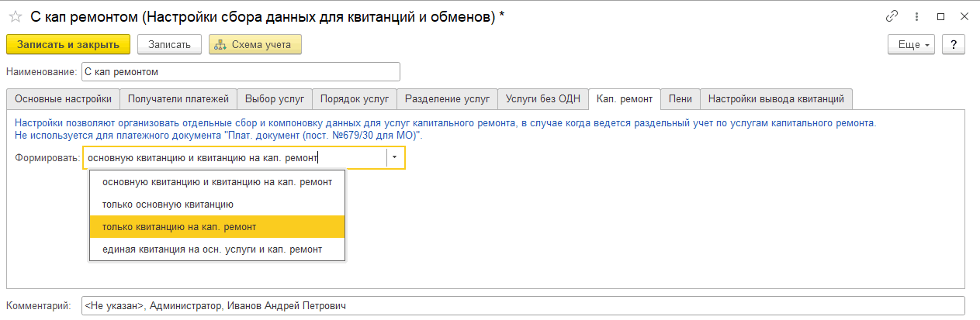The width and height of the screenshot is (980, 320).
Task: Focus the Наименование input field
Action: point(241,72)
